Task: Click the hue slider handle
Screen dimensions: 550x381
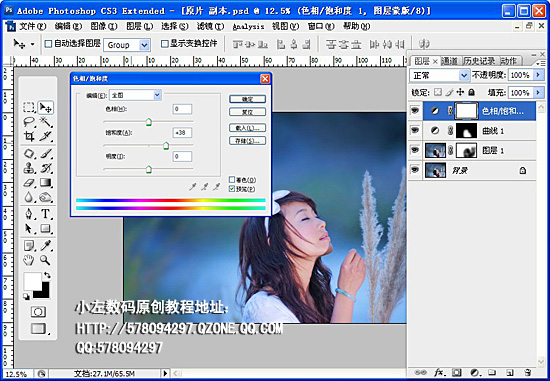Action: pyautogui.click(x=149, y=122)
